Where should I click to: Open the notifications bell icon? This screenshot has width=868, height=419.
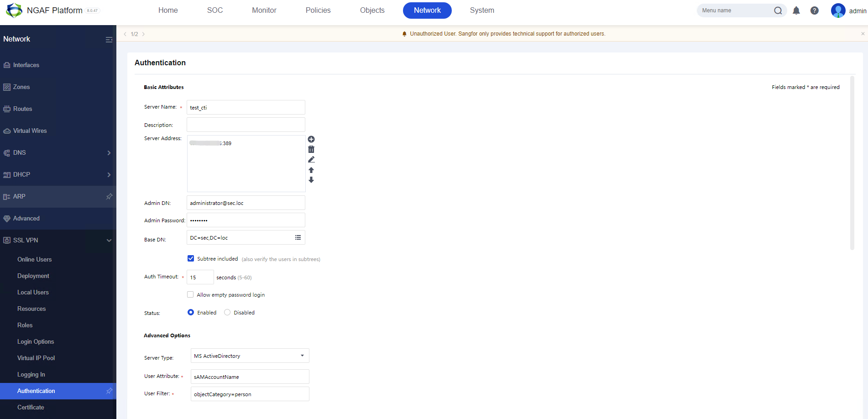click(796, 10)
